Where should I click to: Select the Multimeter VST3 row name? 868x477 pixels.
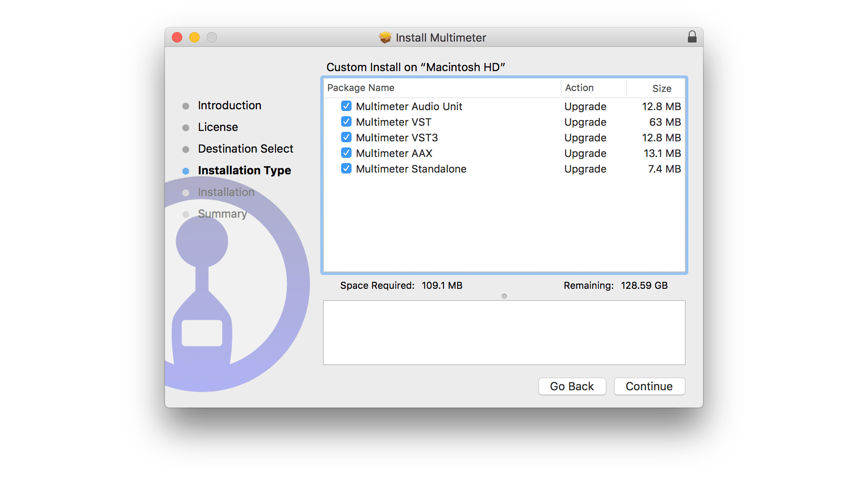[x=397, y=137]
